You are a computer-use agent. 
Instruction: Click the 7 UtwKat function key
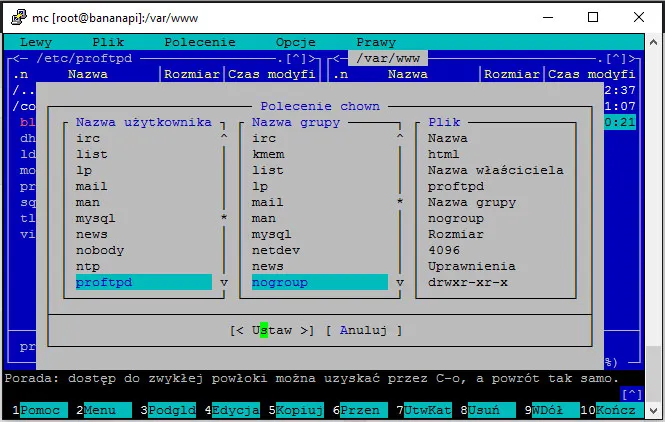424,410
